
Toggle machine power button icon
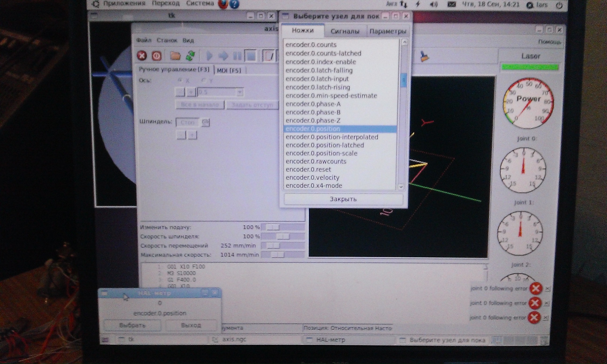click(156, 56)
